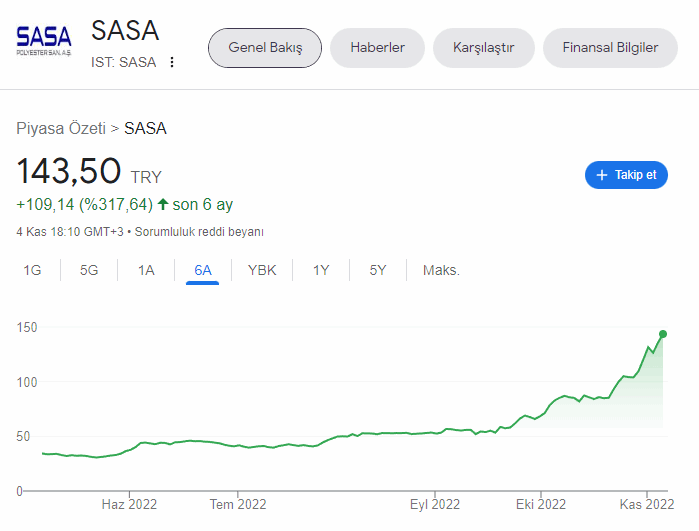The height and width of the screenshot is (531, 699).
Task: Click the Eyl 2022 marker on chart axis
Action: tap(435, 504)
